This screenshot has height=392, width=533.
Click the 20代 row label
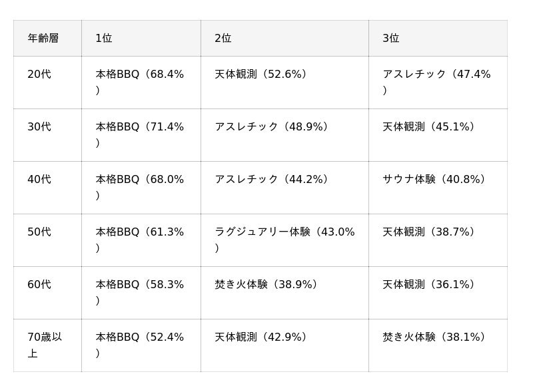pyautogui.click(x=39, y=75)
